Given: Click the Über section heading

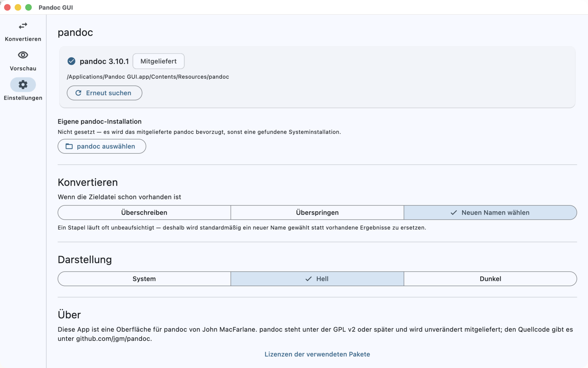Looking at the screenshot, I should pyautogui.click(x=69, y=315).
